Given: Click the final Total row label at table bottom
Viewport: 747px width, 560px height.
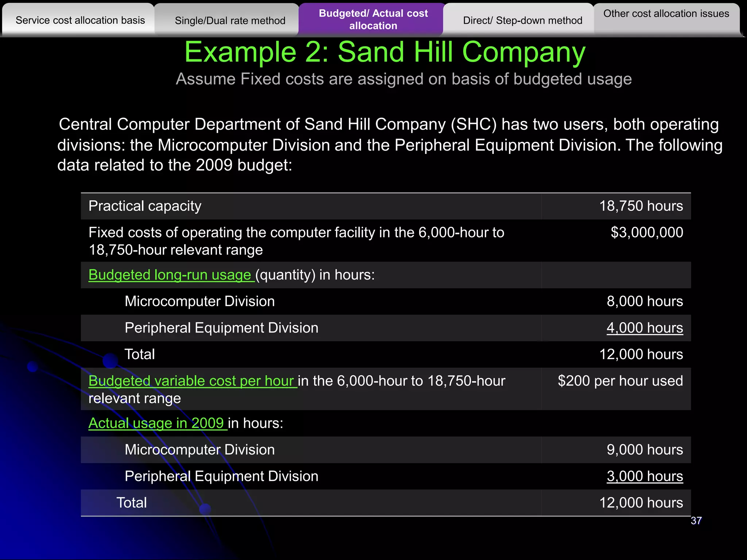Looking at the screenshot, I should (132, 503).
